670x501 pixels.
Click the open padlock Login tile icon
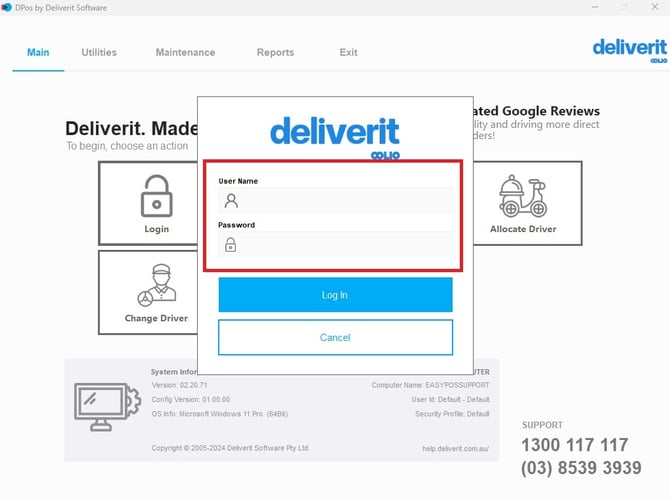click(x=156, y=196)
